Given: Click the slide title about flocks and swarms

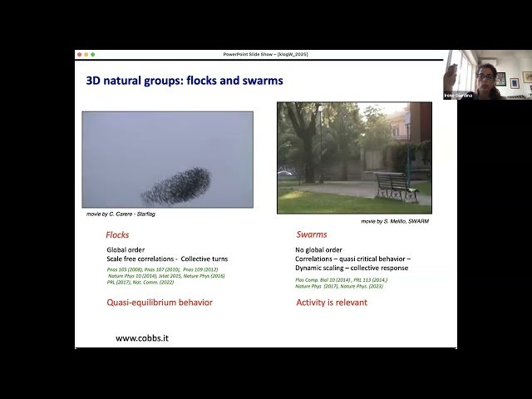Looking at the screenshot, I should (x=185, y=81).
